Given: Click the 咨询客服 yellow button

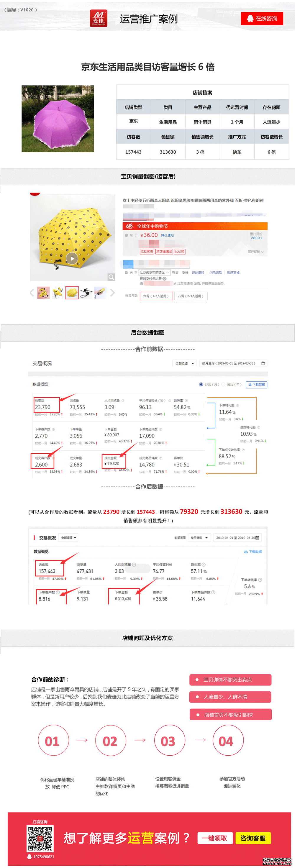Looking at the screenshot, I should coord(253,838).
